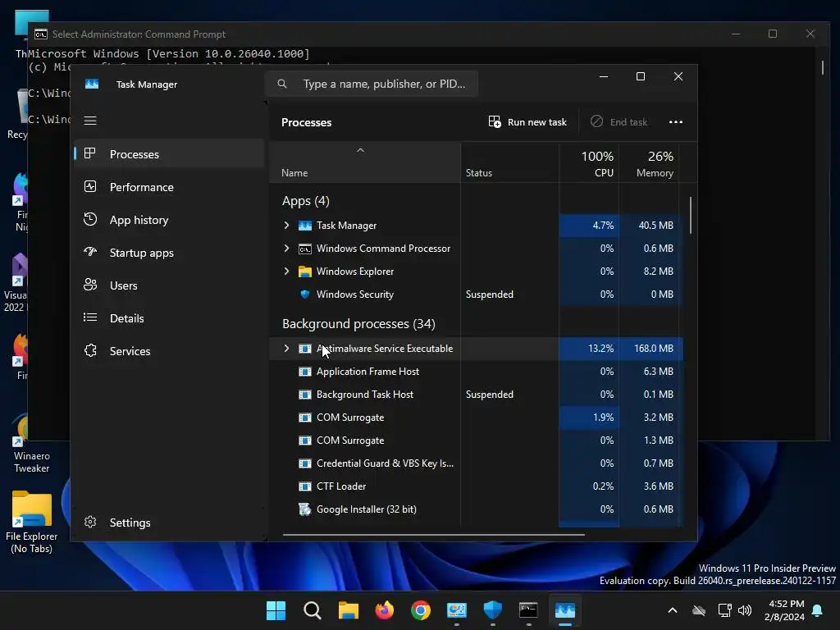The width and height of the screenshot is (840, 630).
Task: Click the Startup apps gauge icon
Action: [90, 252]
